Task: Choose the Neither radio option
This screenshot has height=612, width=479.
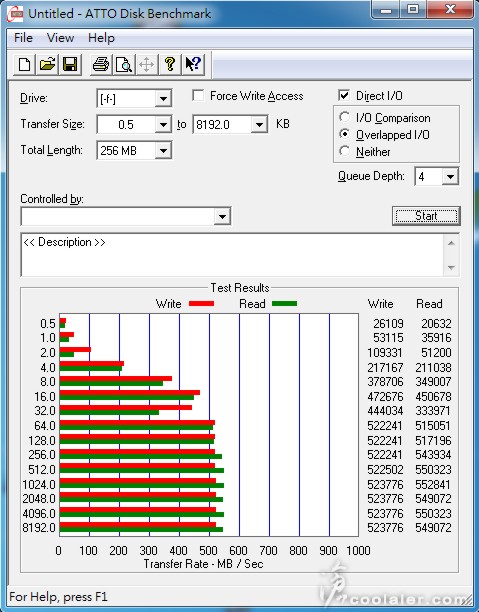Action: pos(345,151)
